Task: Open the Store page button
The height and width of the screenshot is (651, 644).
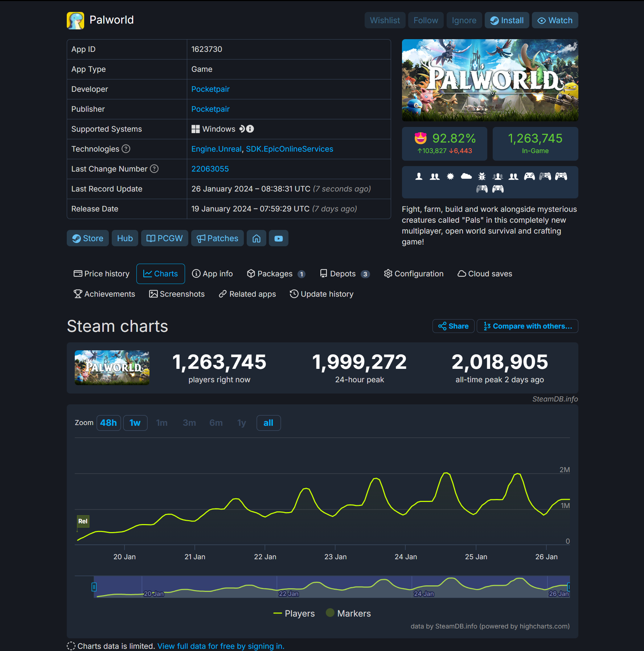Action: point(88,238)
